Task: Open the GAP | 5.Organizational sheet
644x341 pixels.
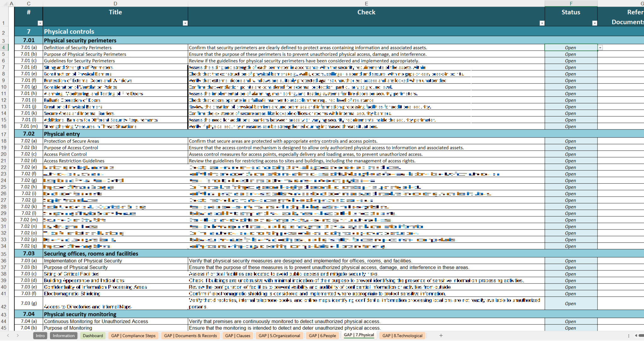Action: pos(280,335)
